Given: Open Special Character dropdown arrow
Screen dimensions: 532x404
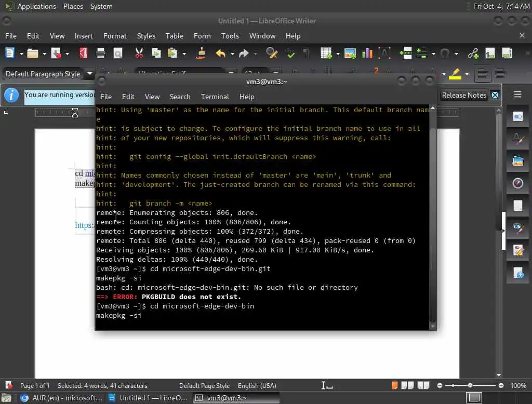Looking at the screenshot, I should point(456,53).
